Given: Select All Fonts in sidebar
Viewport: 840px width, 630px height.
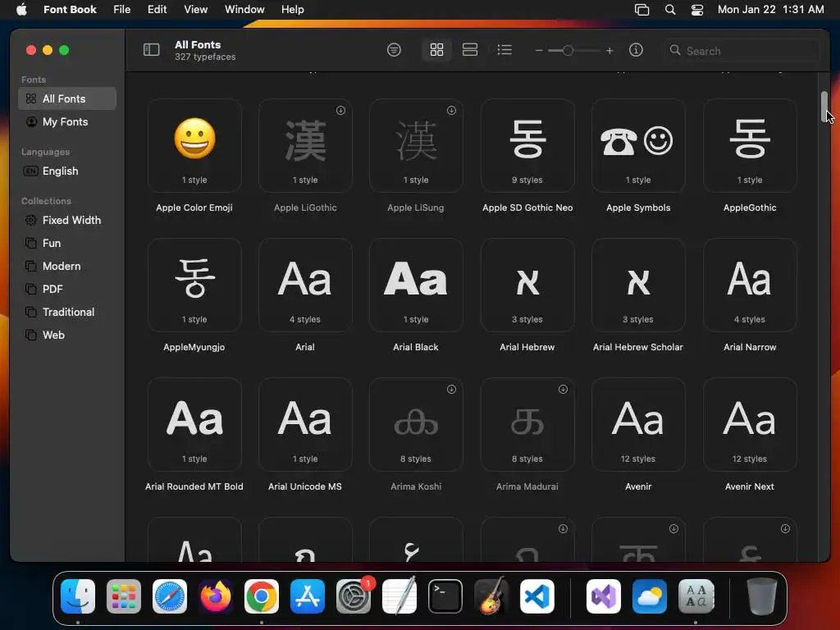Looking at the screenshot, I should click(67, 98).
